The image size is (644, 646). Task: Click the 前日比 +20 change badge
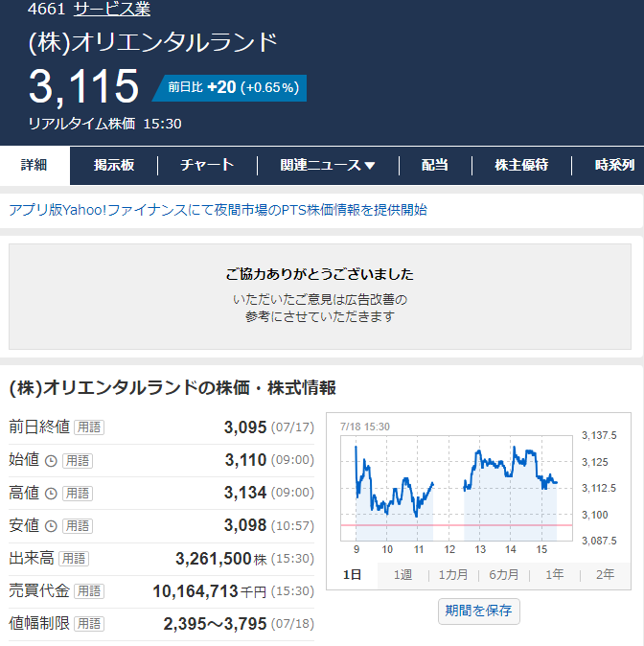tap(231, 88)
